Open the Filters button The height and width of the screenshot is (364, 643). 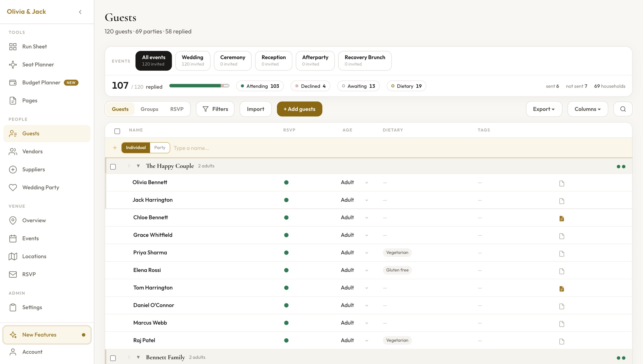click(x=215, y=109)
